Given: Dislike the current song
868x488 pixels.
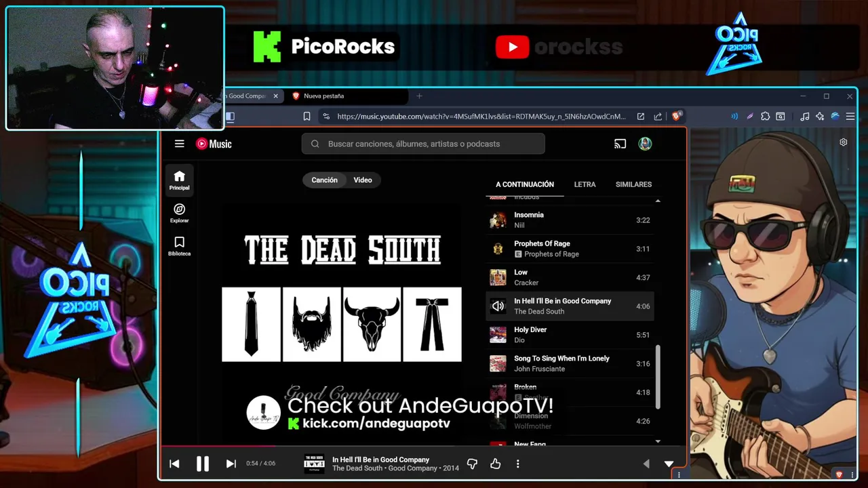Looking at the screenshot, I should (x=472, y=464).
